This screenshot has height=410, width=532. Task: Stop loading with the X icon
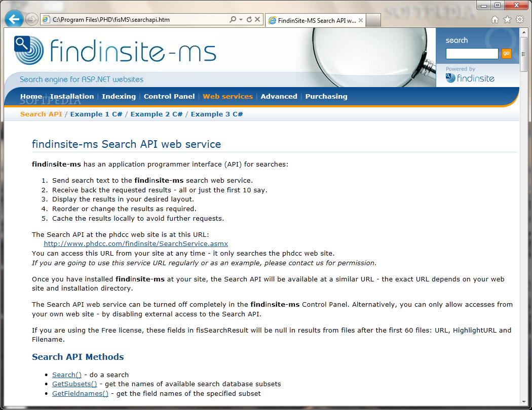coord(257,19)
